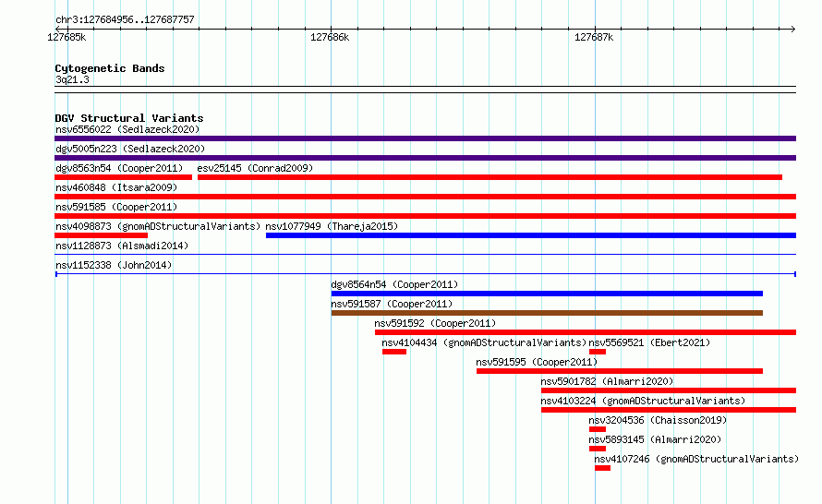The height and width of the screenshot is (504, 822).
Task: Click the brown bar under nsv591587
Action: pos(547,313)
